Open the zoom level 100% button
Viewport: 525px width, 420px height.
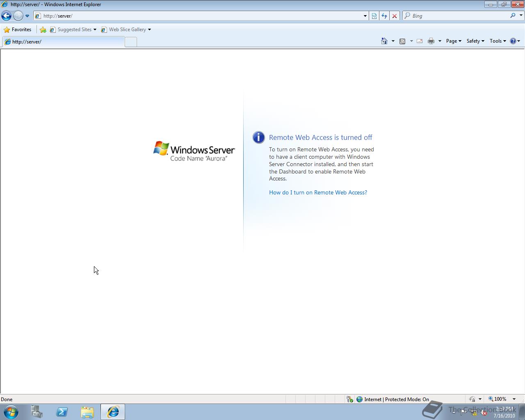coord(497,399)
